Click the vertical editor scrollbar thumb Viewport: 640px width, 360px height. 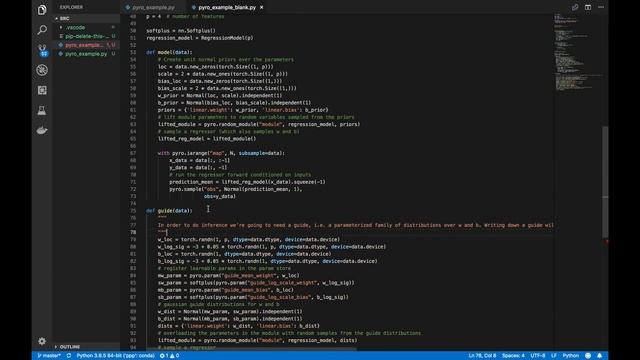605,182
